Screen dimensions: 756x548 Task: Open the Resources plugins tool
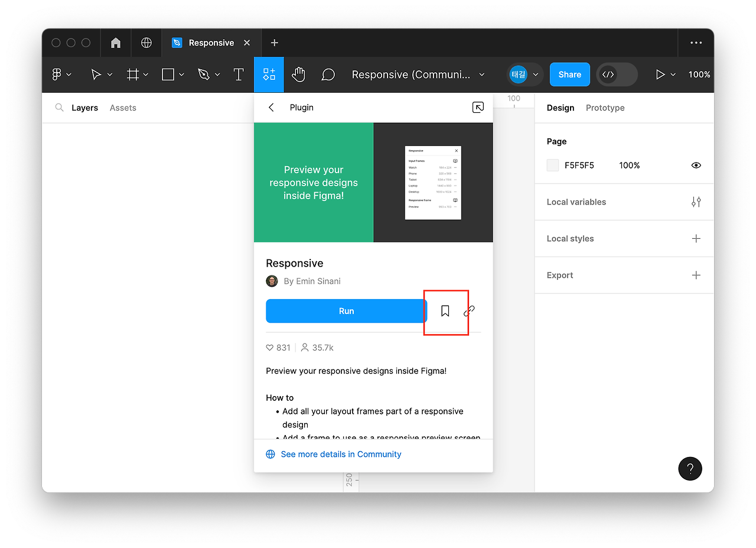click(269, 74)
